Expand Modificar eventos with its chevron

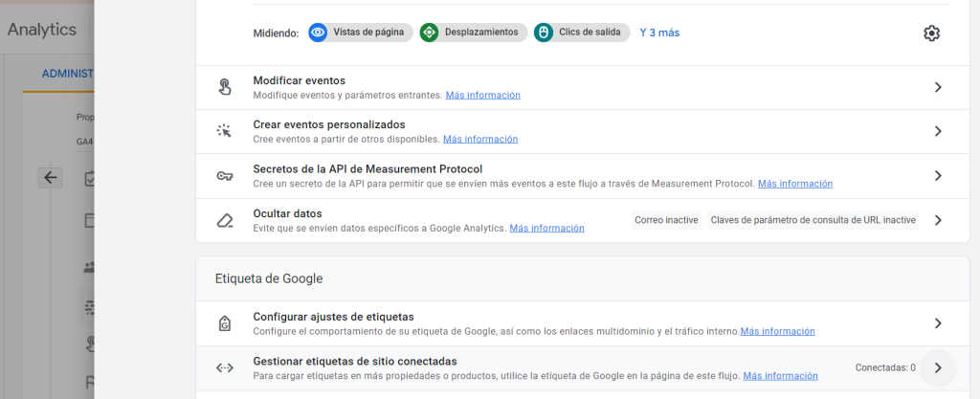(x=938, y=87)
